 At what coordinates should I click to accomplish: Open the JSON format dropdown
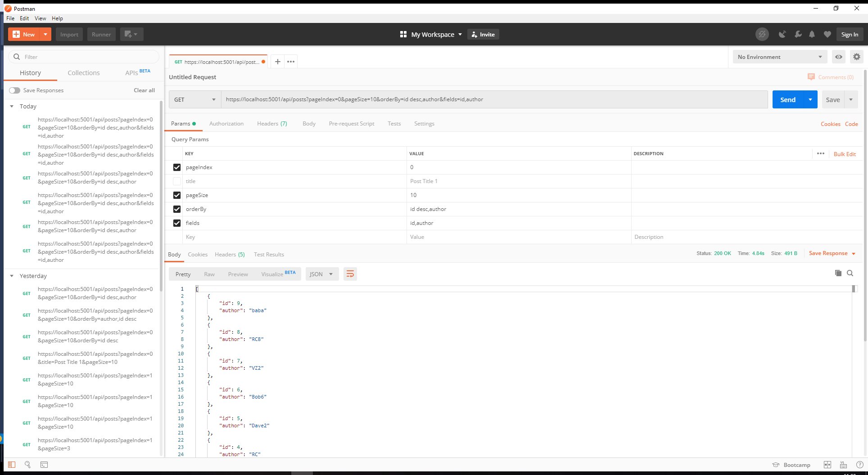[321, 274]
